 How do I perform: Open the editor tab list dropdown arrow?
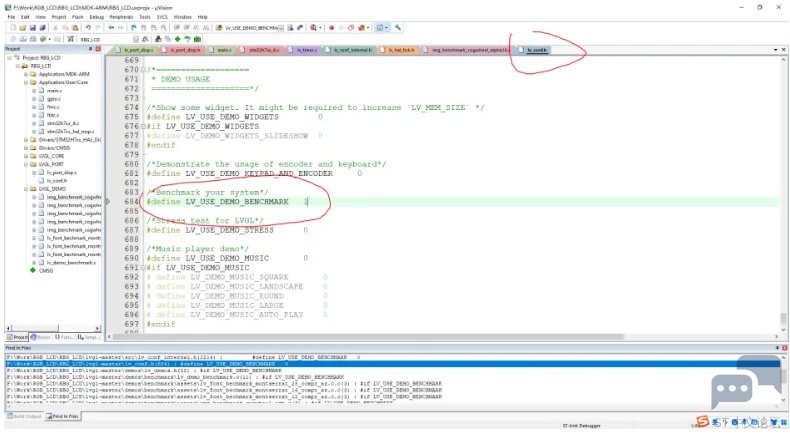[775, 50]
